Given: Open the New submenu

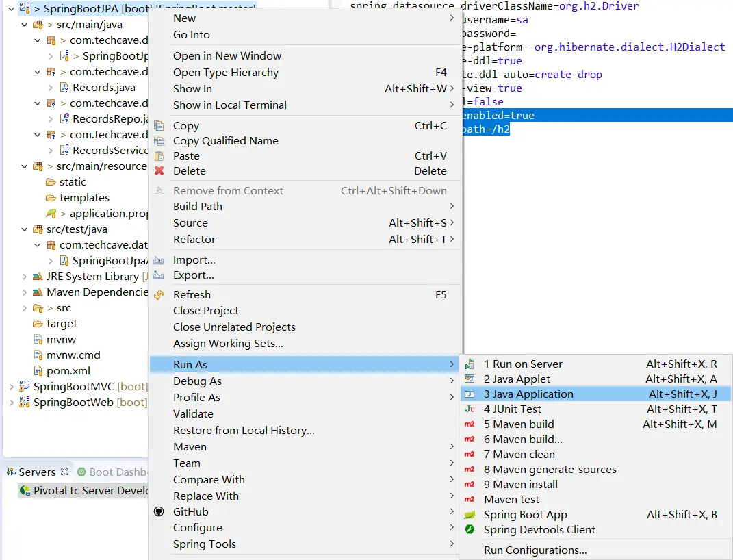Looking at the screenshot, I should pos(305,18).
